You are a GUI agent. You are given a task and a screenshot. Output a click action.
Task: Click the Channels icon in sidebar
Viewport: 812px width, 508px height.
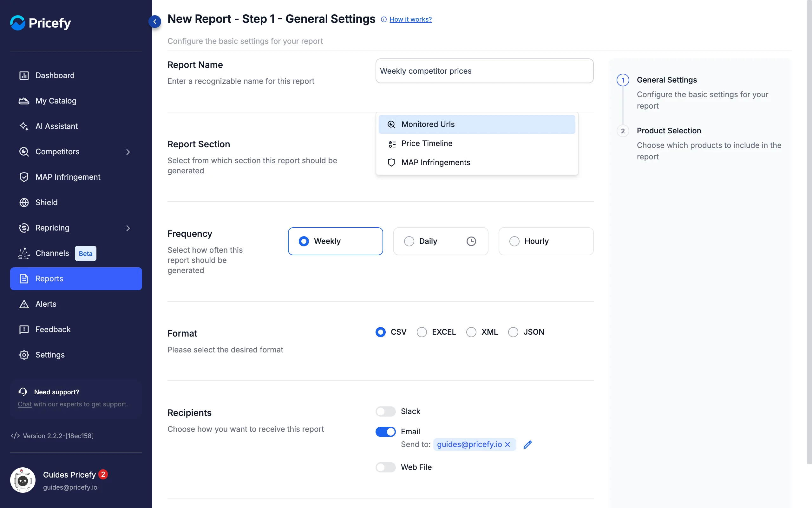(x=24, y=253)
